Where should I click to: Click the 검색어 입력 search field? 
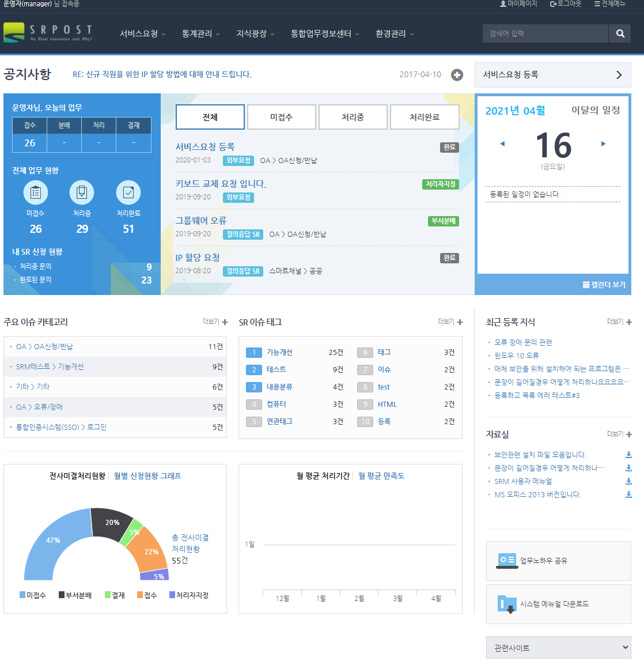[545, 33]
